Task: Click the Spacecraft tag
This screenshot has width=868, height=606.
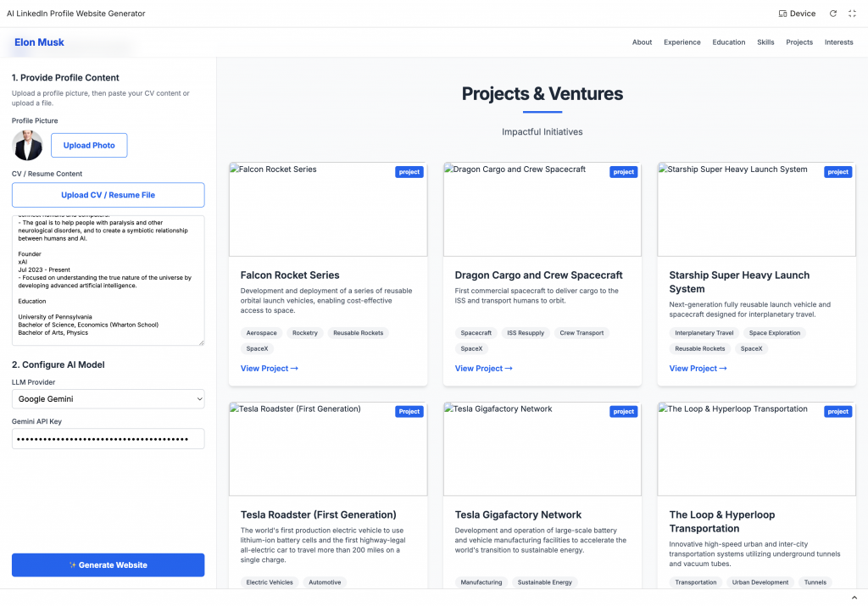Action: (x=476, y=333)
